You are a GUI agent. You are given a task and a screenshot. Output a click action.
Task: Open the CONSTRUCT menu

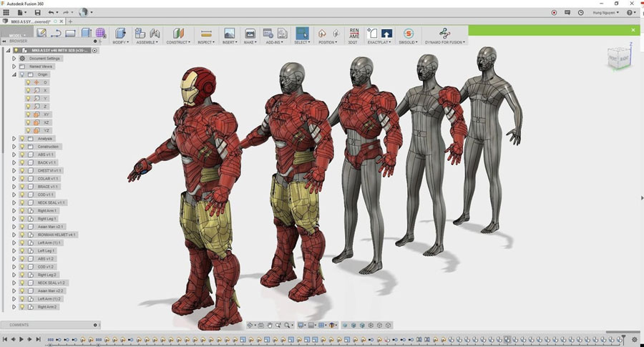(178, 42)
